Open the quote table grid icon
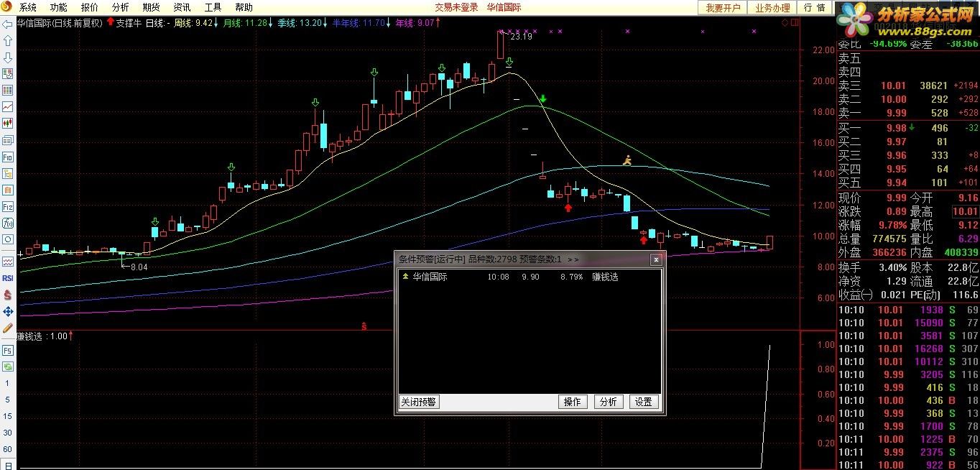 [8, 90]
